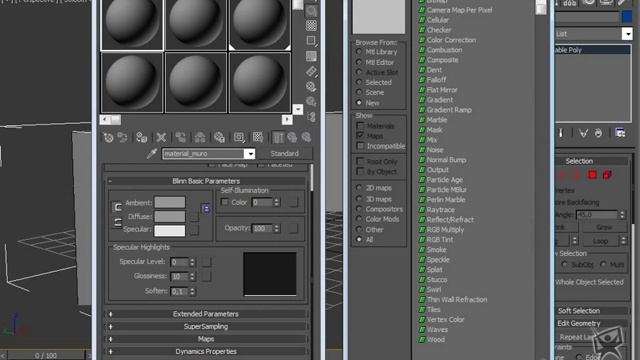Select 2D maps filter radio button
This screenshot has width=640, height=360.
coord(359,188)
